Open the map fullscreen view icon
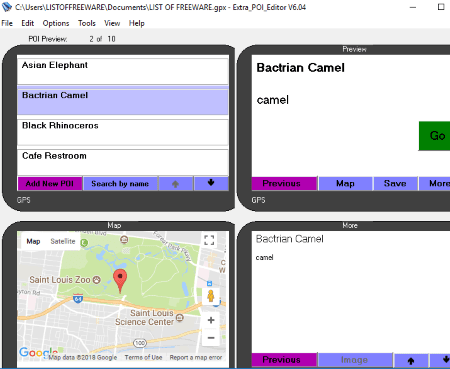The image size is (450, 369). [209, 240]
